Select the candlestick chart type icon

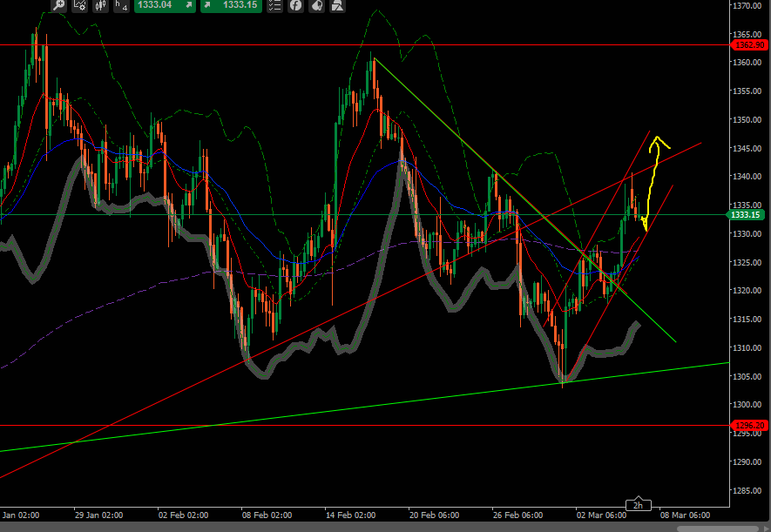click(100, 5)
